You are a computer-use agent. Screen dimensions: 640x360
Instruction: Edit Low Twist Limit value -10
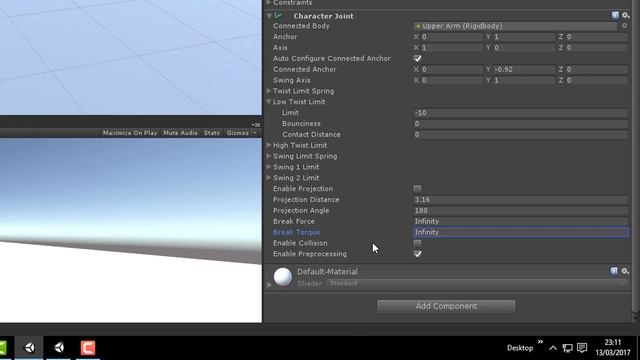tap(520, 113)
